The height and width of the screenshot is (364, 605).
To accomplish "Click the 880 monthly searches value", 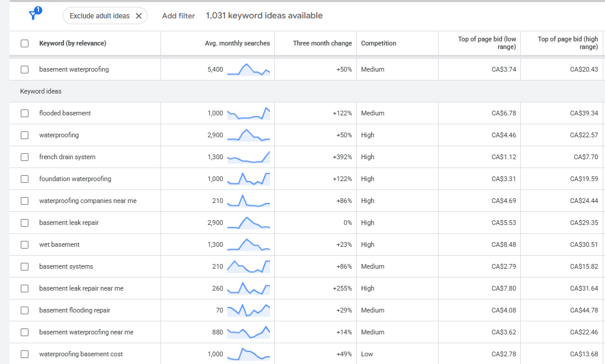I will point(218,332).
